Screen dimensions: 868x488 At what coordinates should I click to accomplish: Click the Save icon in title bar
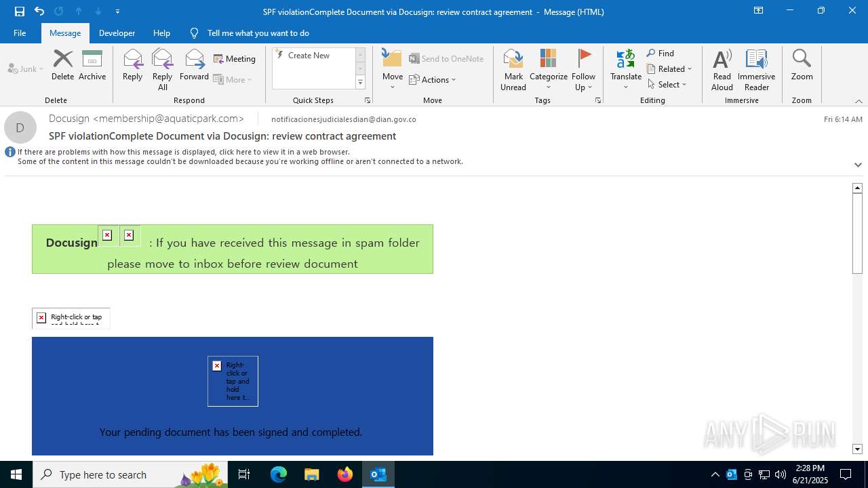(19, 12)
